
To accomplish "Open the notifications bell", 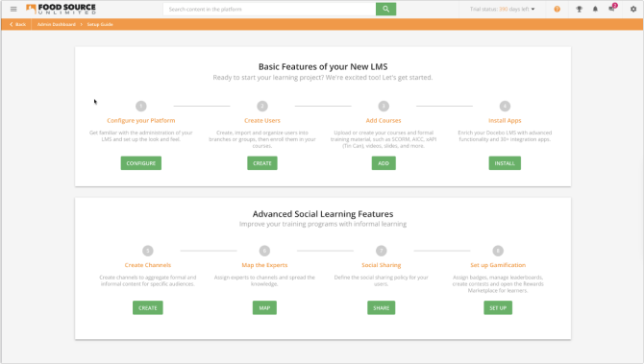I will pos(595,9).
